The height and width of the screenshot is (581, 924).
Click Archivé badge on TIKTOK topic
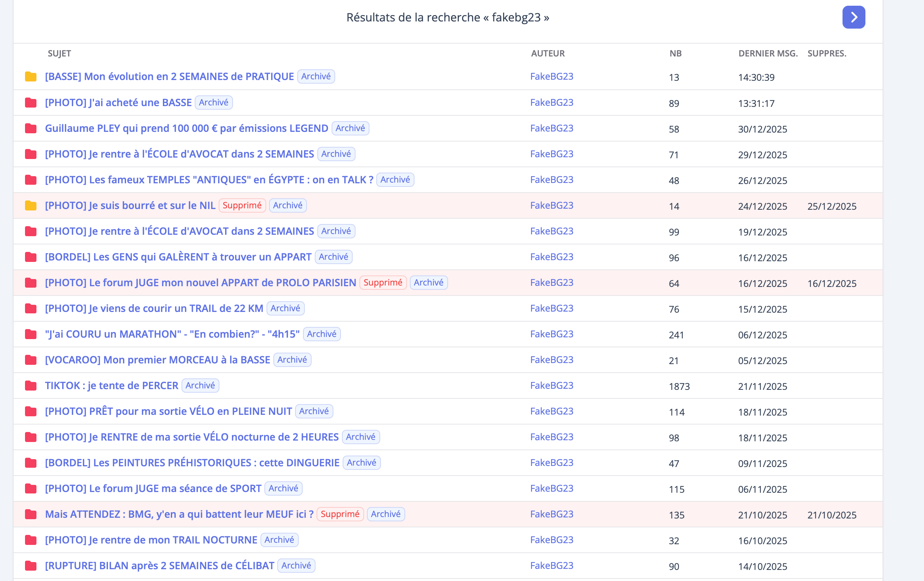point(200,385)
